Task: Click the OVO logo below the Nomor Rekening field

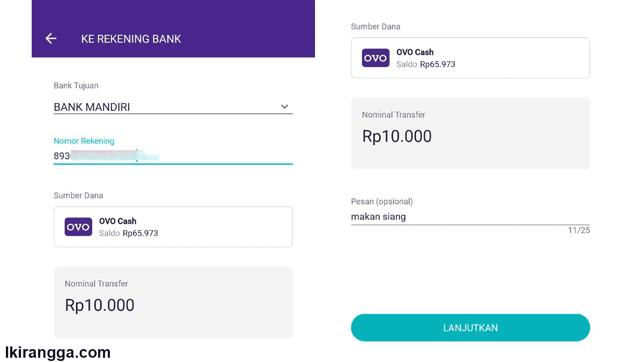Action: tap(78, 227)
